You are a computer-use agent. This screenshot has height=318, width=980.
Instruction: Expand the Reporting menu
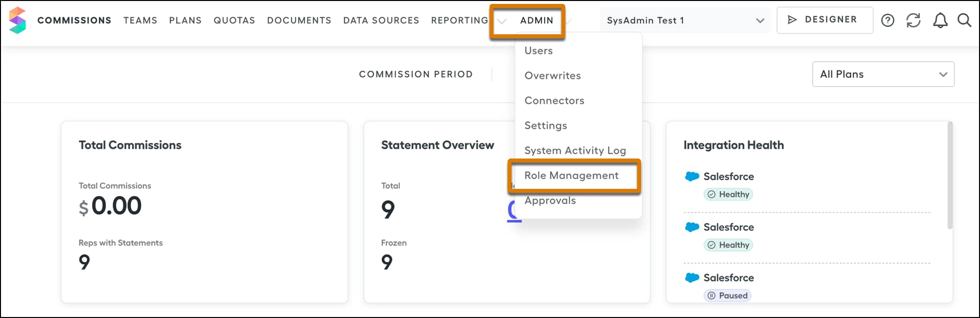point(460,20)
